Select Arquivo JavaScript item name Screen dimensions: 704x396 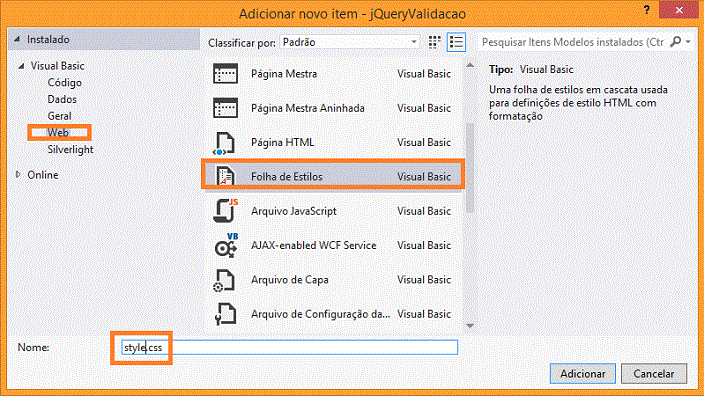tap(294, 211)
